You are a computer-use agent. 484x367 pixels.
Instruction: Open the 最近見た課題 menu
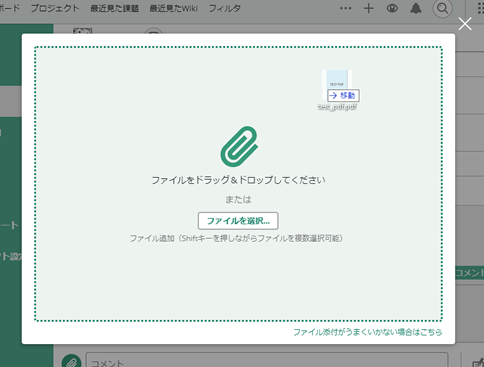pyautogui.click(x=115, y=8)
